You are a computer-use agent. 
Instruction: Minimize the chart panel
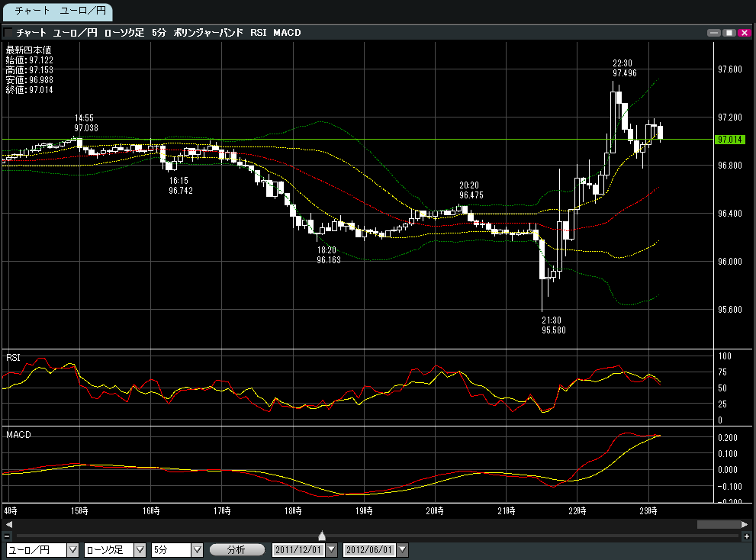coord(713,33)
